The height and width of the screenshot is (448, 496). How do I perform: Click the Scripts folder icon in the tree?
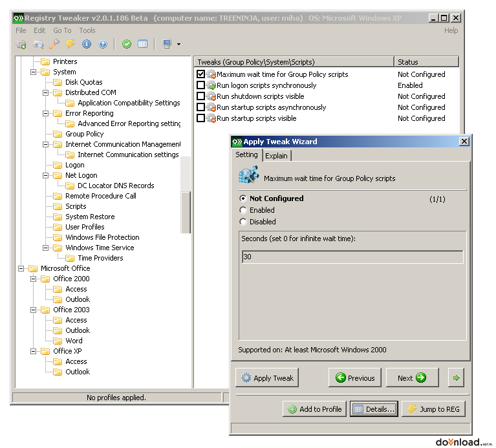[x=58, y=206]
